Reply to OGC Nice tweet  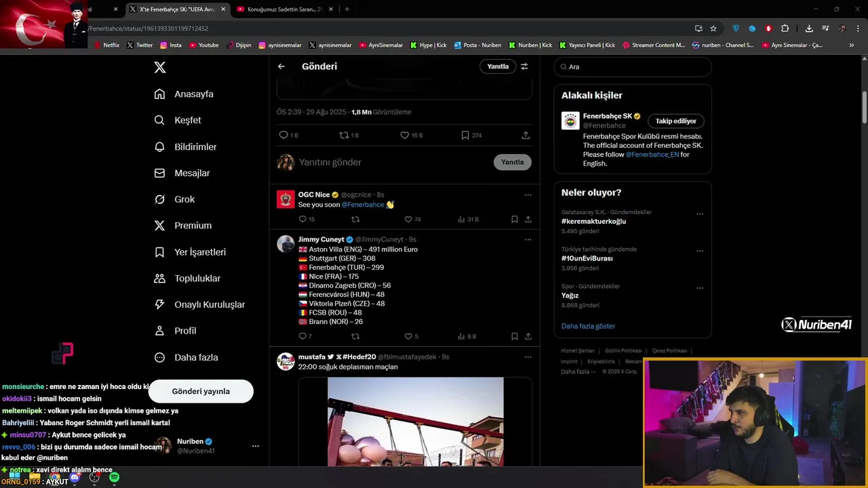tap(307, 220)
